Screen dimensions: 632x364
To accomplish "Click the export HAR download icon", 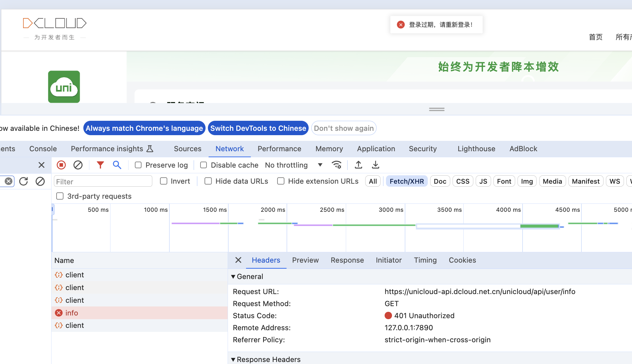I will (376, 165).
